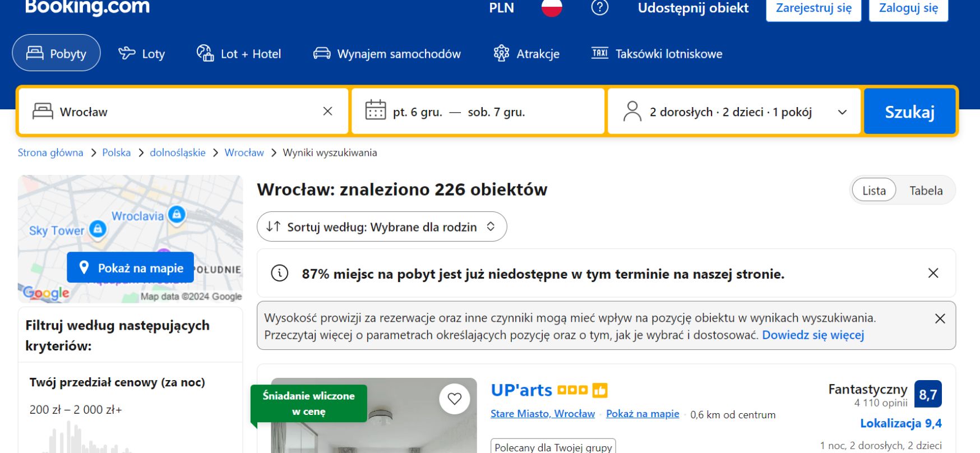
Task: Click the Booking.com logo
Action: coord(87,7)
